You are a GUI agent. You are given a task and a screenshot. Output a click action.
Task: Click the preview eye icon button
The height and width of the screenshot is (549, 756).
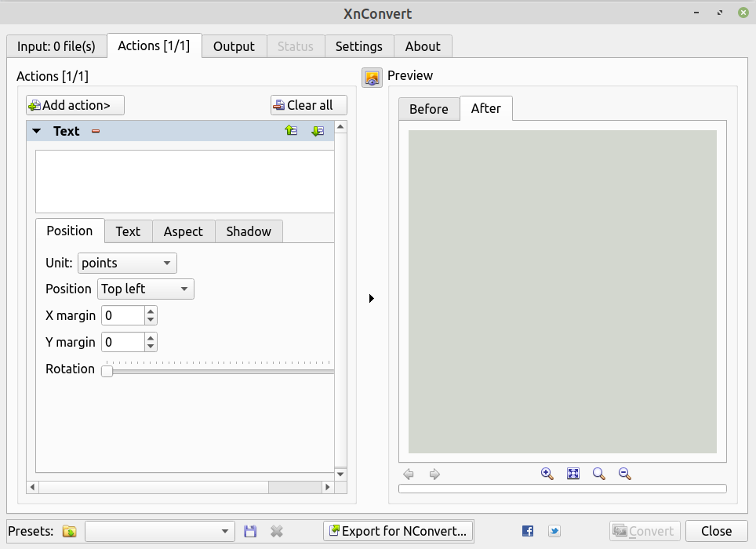pos(372,78)
